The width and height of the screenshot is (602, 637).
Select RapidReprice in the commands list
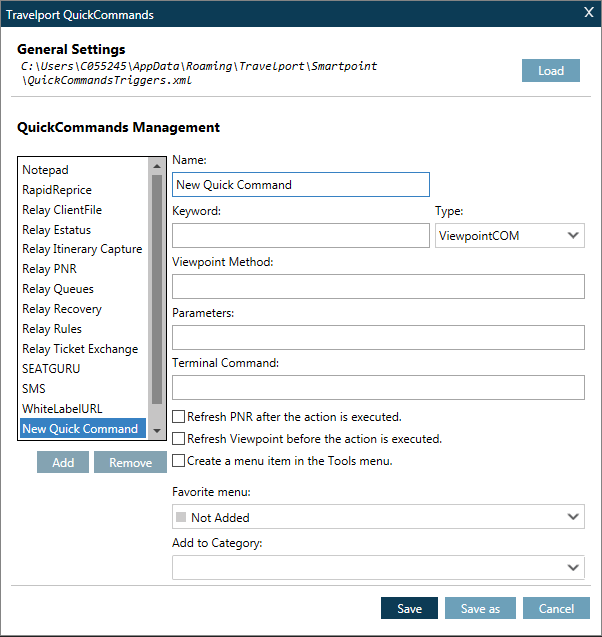point(57,190)
